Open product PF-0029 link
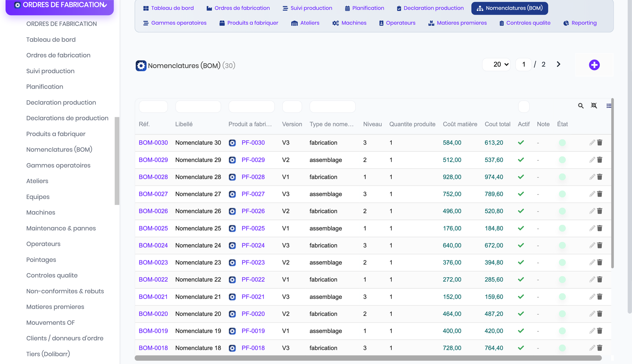This screenshot has height=364, width=632. click(x=253, y=160)
